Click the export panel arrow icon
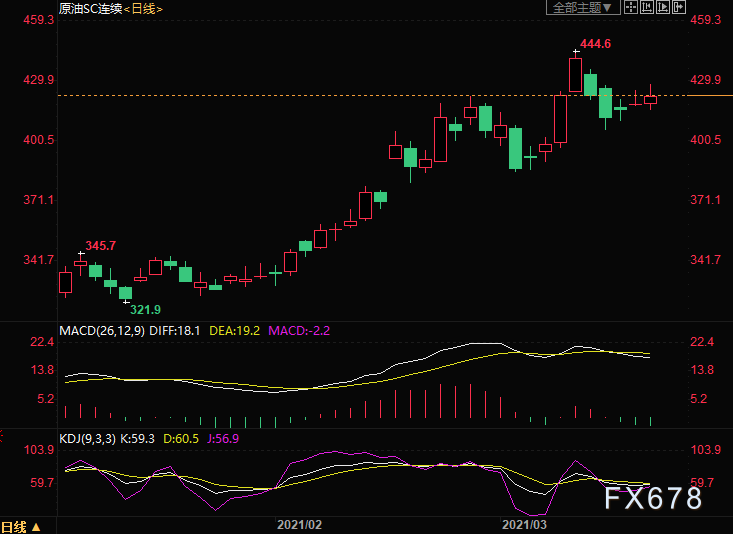 click(679, 7)
